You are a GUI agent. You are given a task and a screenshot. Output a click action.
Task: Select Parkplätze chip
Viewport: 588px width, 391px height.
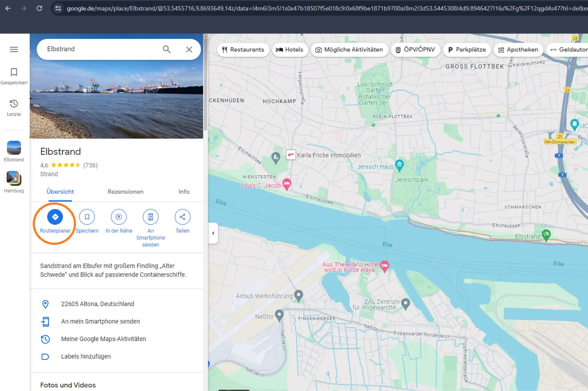click(x=467, y=50)
